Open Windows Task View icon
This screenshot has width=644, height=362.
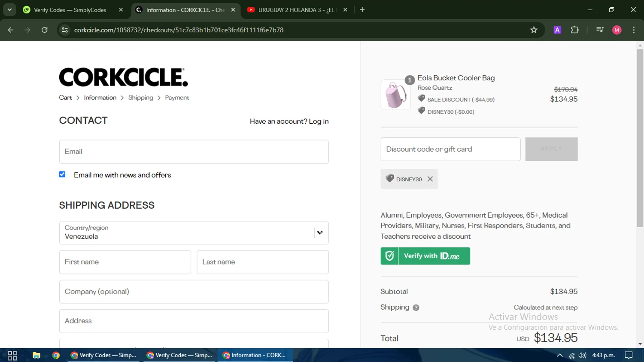click(x=12, y=356)
